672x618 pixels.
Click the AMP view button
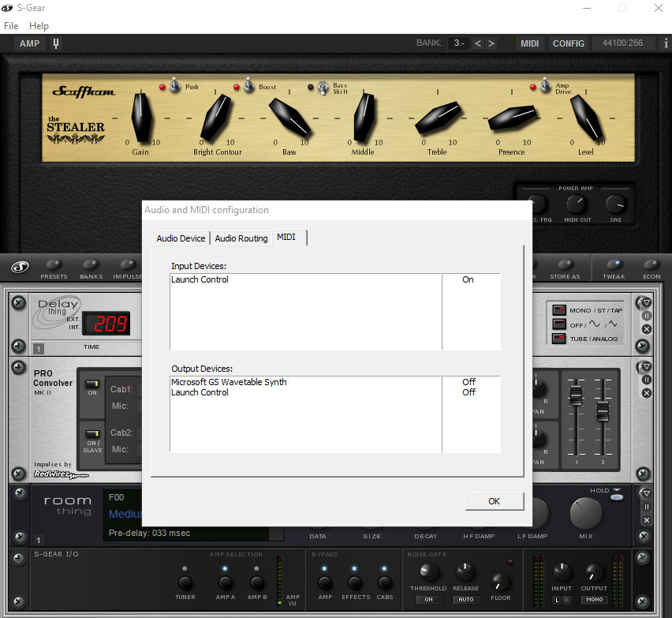coord(29,43)
